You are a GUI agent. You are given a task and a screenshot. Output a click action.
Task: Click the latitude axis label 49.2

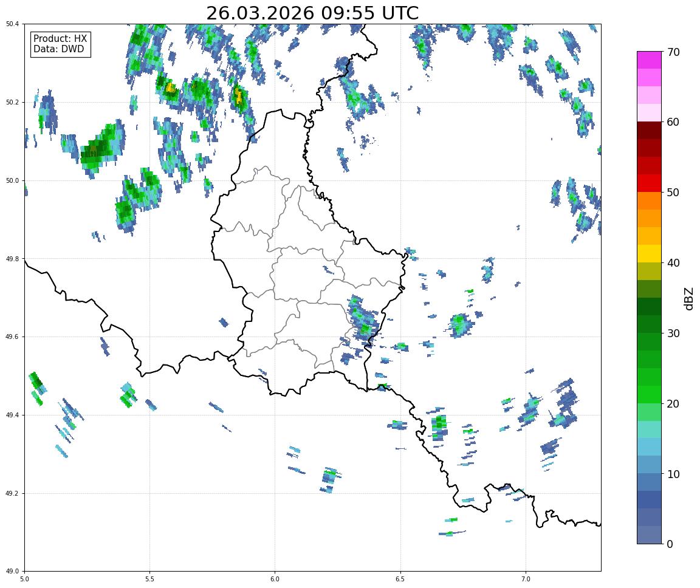point(12,493)
